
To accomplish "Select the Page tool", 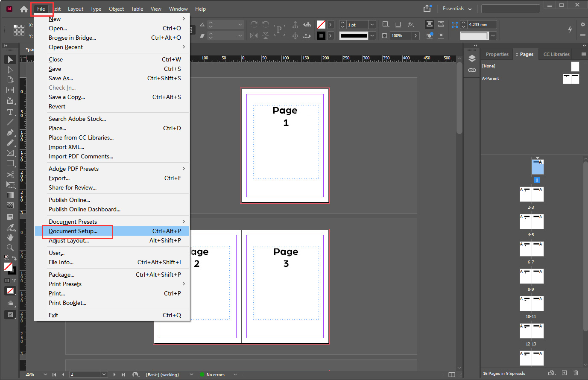I will click(x=10, y=80).
